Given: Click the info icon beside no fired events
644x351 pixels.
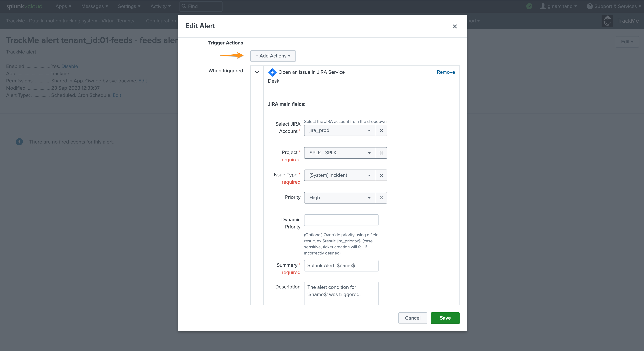Looking at the screenshot, I should pos(19,142).
